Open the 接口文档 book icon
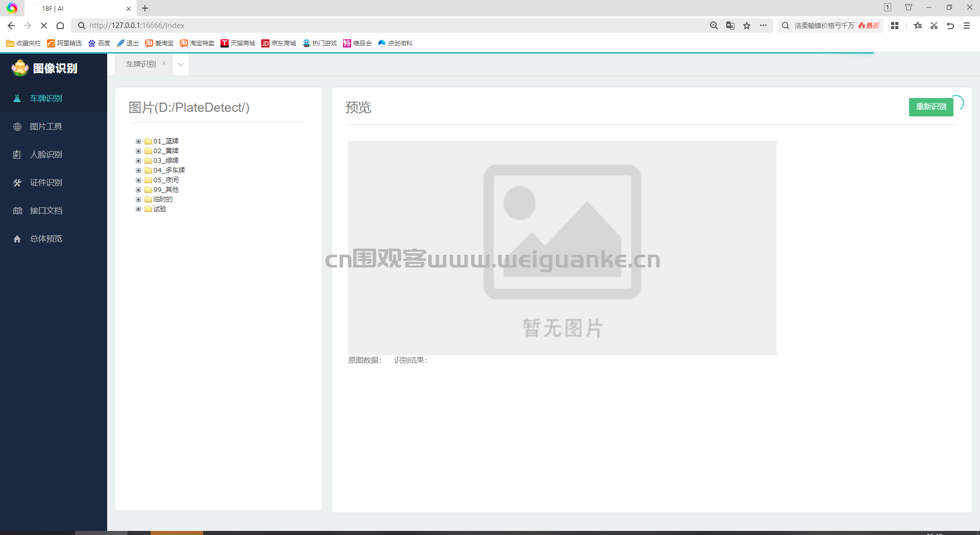 17,211
